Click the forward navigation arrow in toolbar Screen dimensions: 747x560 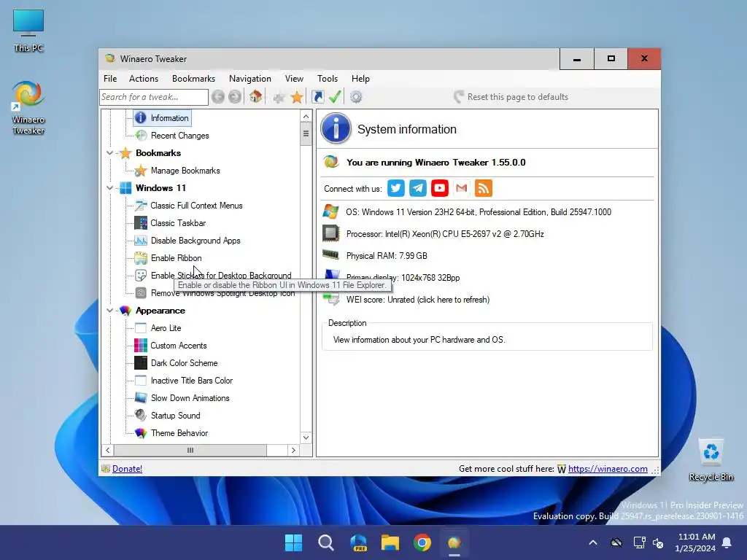coord(234,97)
